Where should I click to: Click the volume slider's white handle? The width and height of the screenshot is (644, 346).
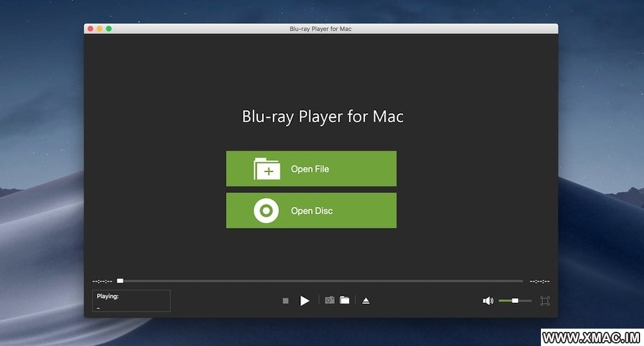point(515,300)
